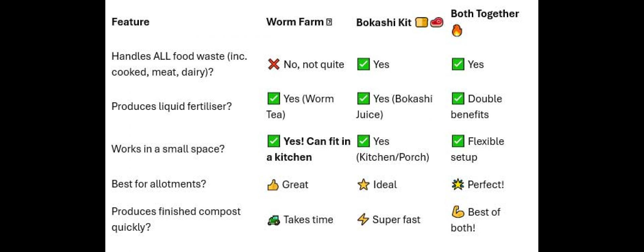Click the green check beside "Yes! Can fit in a kitchen"

coord(274,141)
